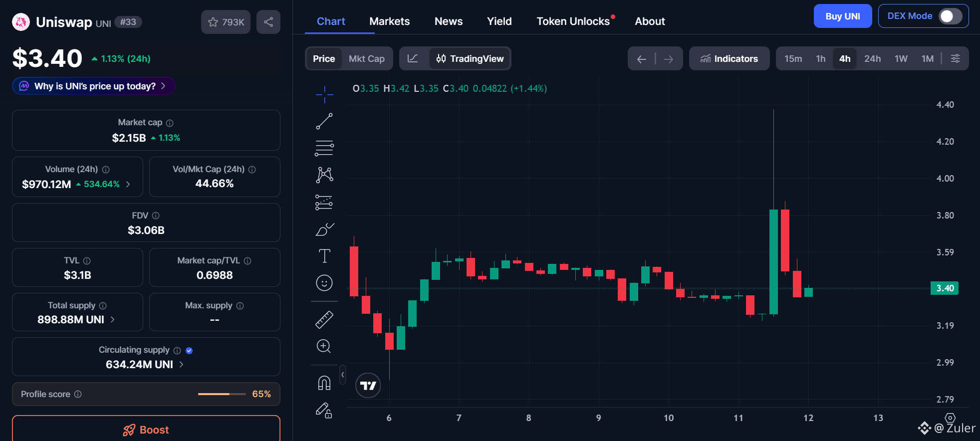980x441 pixels.
Task: Undo with the left arrow button
Action: pyautogui.click(x=642, y=59)
